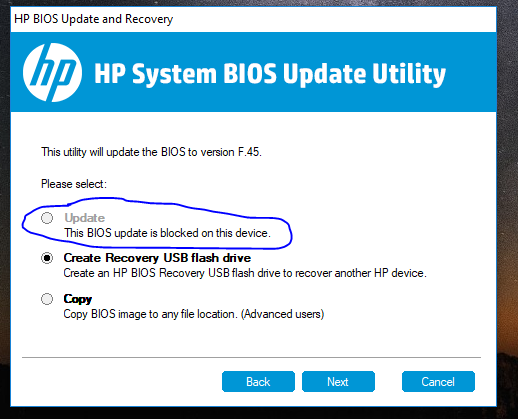The image size is (518, 419).
Task: Click the 'BIOS update is blocked' message
Action: [x=167, y=233]
